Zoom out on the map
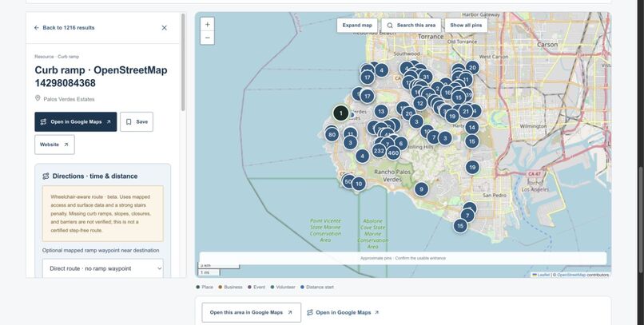Image resolution: width=644 pixels, height=325 pixels. click(x=208, y=38)
